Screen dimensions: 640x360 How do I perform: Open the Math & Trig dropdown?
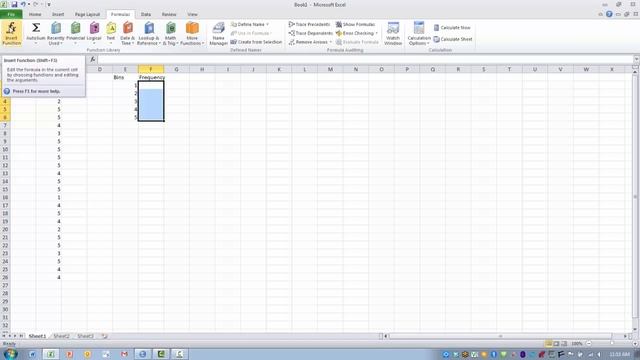(x=171, y=40)
